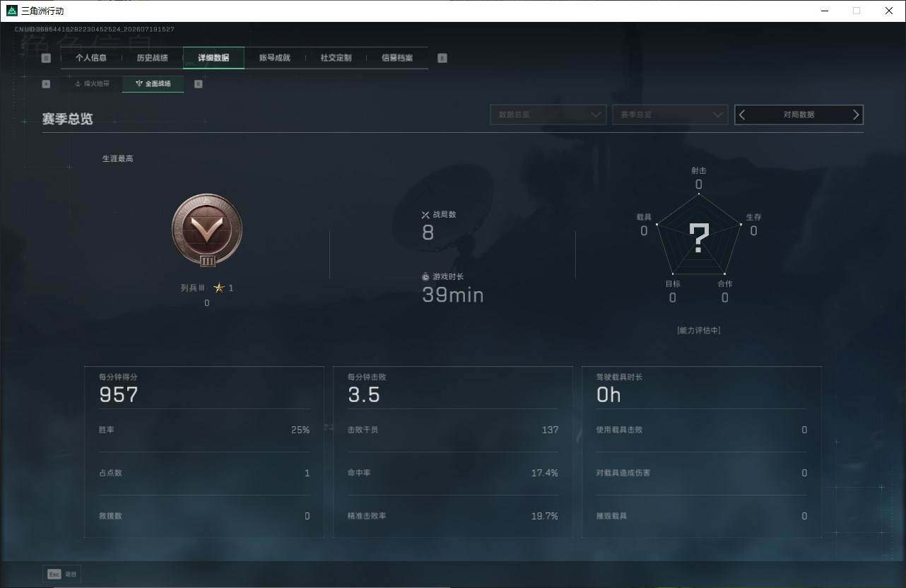The height and width of the screenshot is (588, 906).
Task: Click the 39min play time value
Action: click(x=453, y=295)
